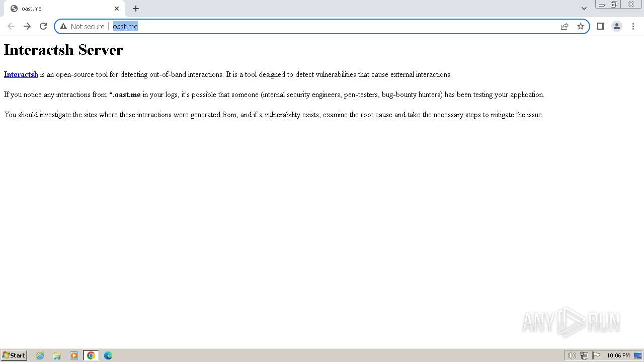This screenshot has height=362, width=644.
Task: Close the Chrome window
Action: point(631,5)
